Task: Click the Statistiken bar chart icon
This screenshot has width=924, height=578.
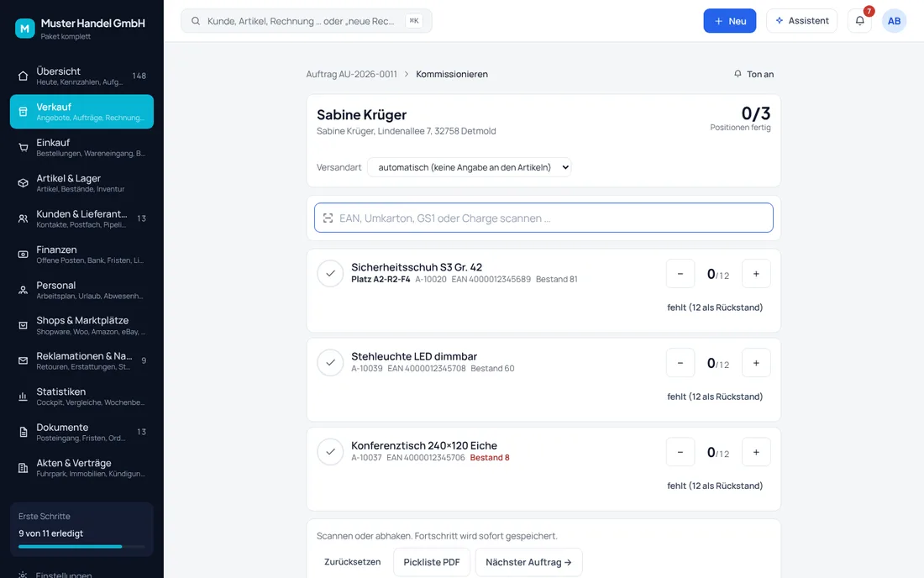Action: click(23, 397)
